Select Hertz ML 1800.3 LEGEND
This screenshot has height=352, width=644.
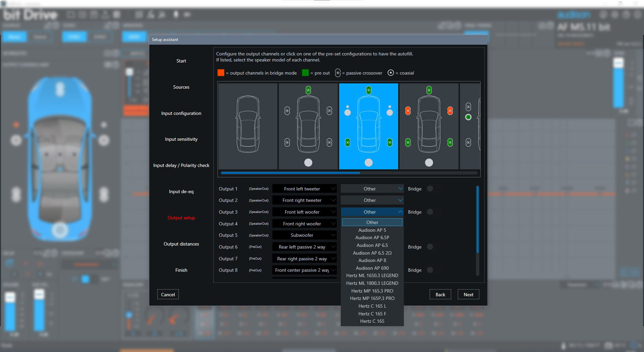click(372, 283)
